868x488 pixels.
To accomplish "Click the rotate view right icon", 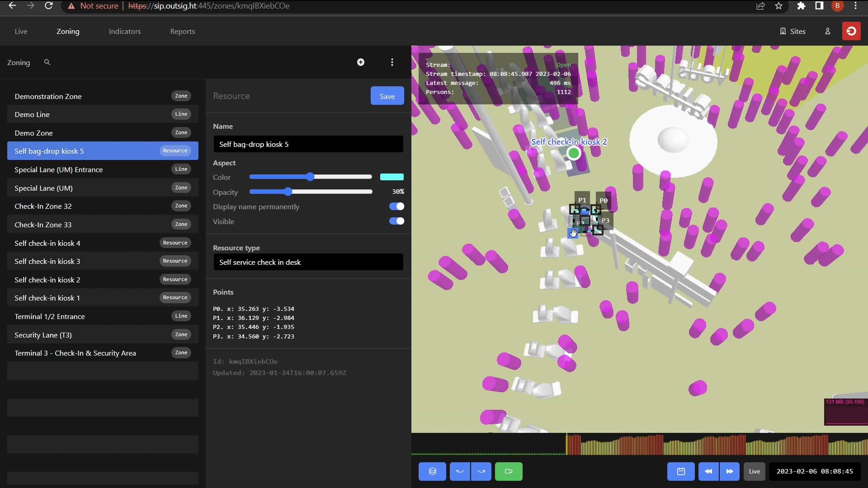I will tap(481, 471).
